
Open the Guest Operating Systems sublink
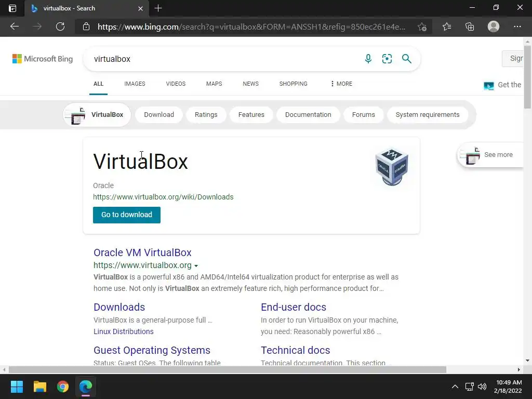152,350
